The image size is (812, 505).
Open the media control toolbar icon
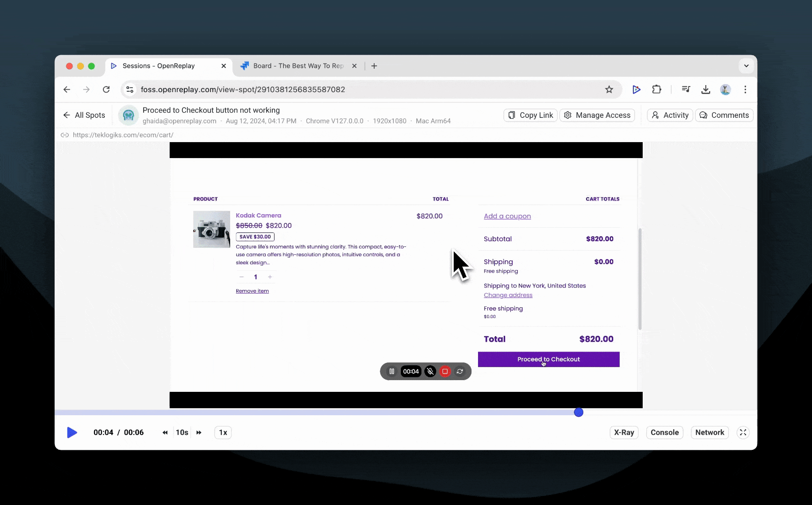pyautogui.click(x=686, y=89)
